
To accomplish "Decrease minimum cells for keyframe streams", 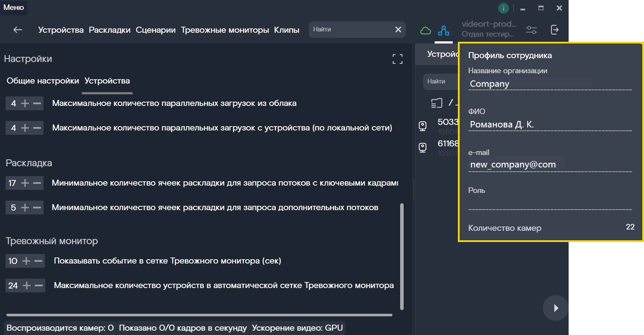I will pyautogui.click(x=37, y=183).
